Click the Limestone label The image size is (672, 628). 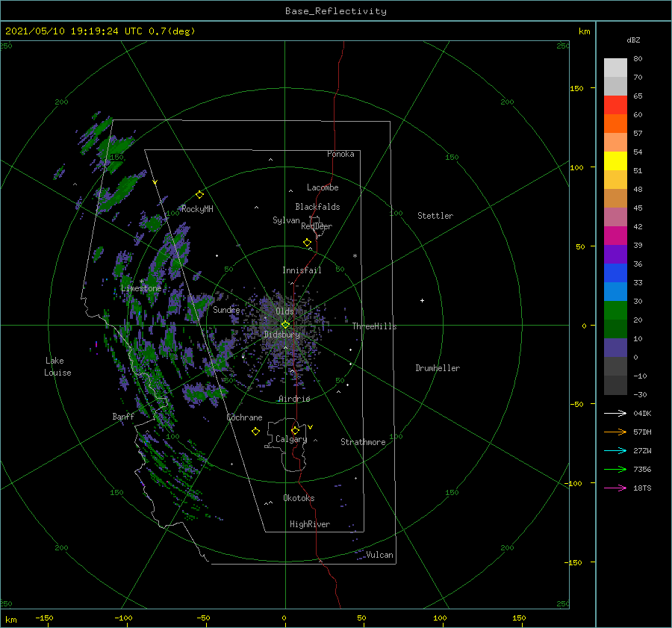coord(141,288)
